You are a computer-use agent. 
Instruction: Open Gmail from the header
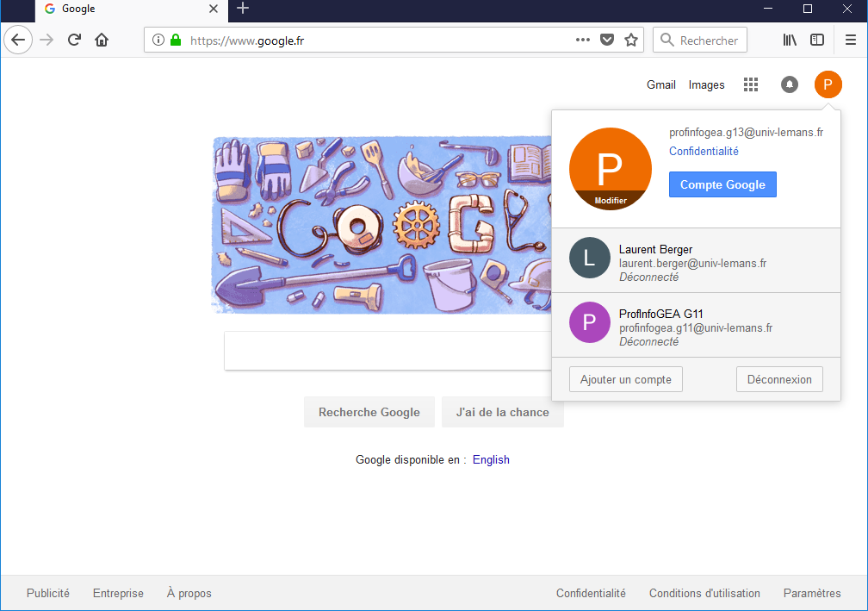(661, 84)
